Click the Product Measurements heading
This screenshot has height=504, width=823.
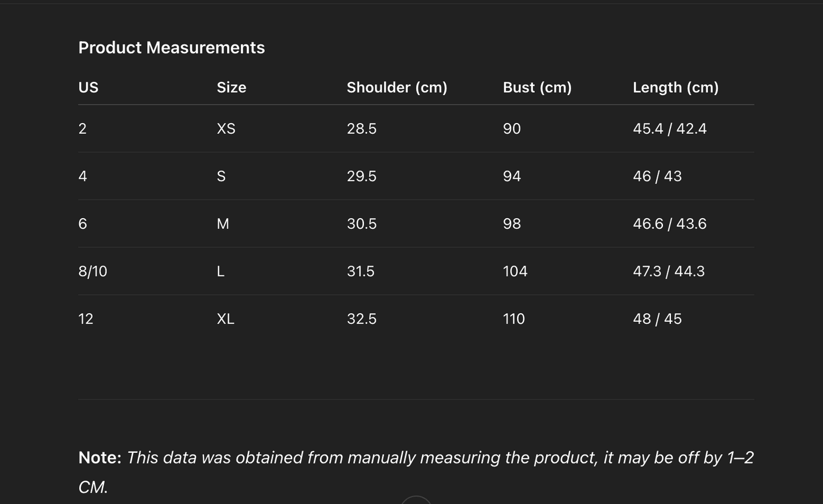[171, 47]
